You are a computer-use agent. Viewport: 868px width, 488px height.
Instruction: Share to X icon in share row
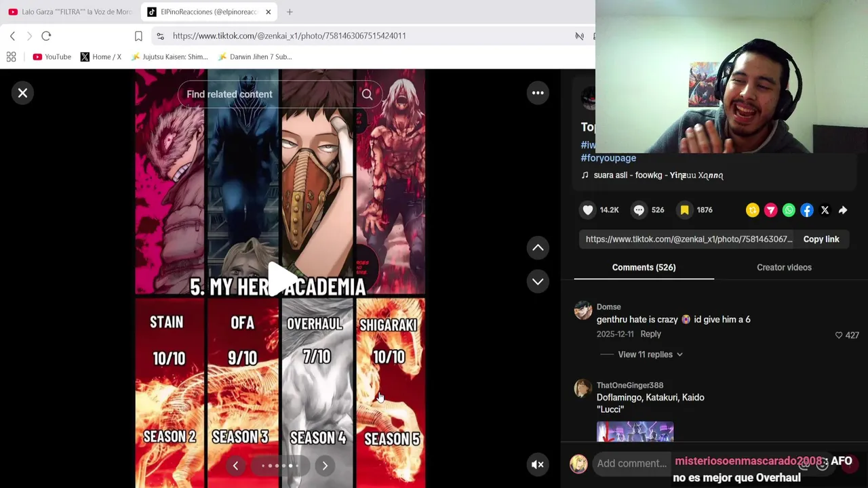[x=825, y=210]
